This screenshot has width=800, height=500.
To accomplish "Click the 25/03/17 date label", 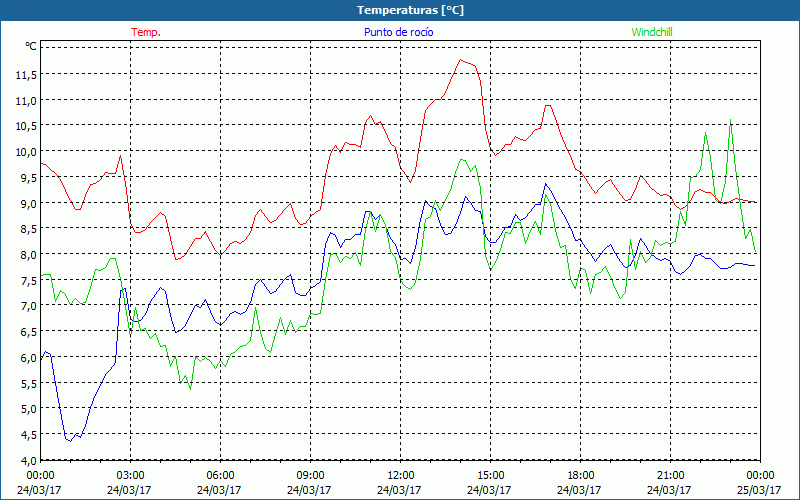I will click(760, 490).
